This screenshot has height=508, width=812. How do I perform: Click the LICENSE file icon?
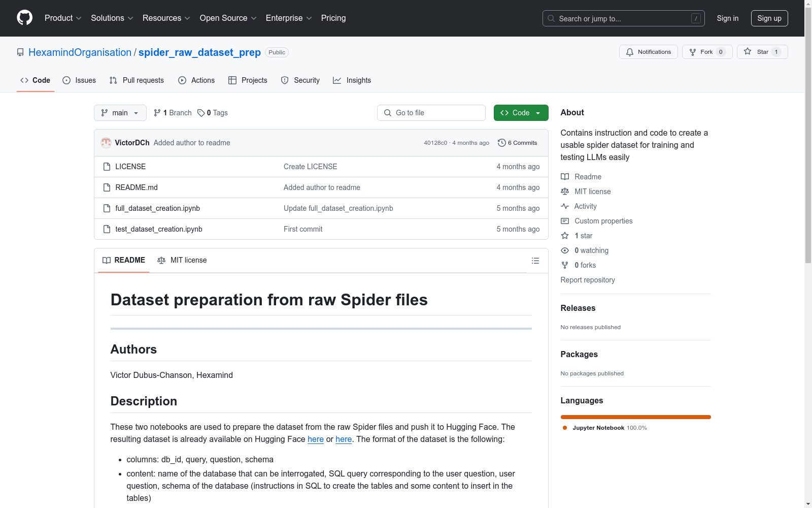[x=107, y=167]
